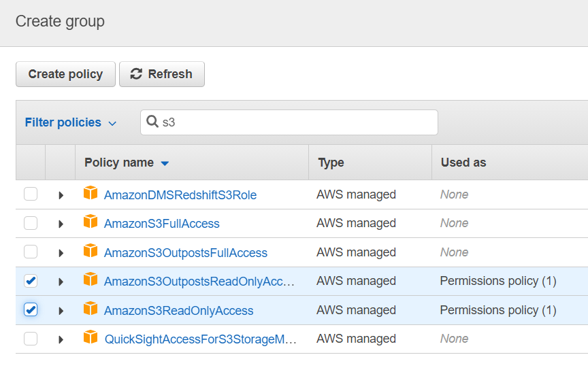Click the AmazonS3OutpostsFullAccess policy box icon
This screenshot has height=389, width=588.
tap(91, 252)
